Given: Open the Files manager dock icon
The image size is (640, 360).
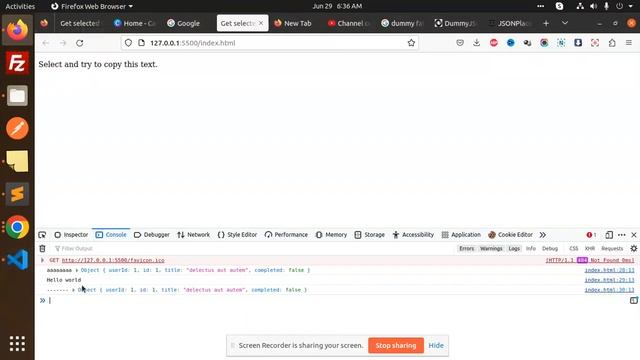Looking at the screenshot, I should click(17, 96).
